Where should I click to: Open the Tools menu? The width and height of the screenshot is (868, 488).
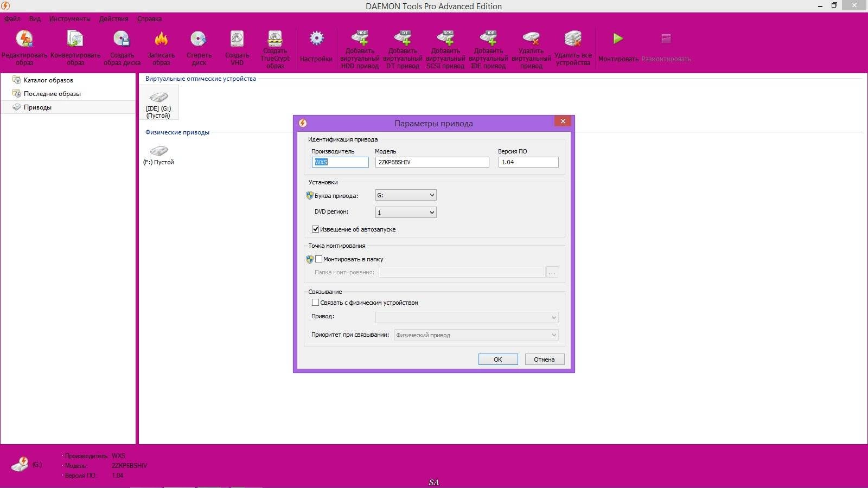click(70, 18)
